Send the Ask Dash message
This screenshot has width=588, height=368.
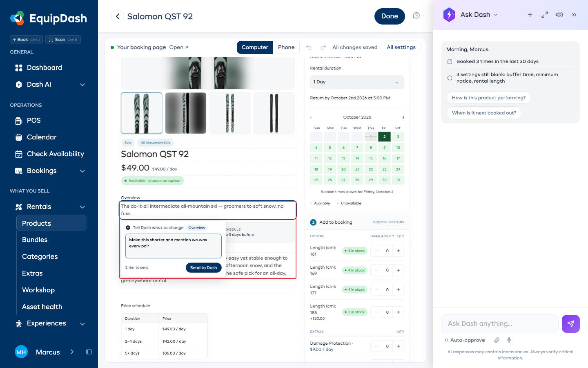point(571,324)
